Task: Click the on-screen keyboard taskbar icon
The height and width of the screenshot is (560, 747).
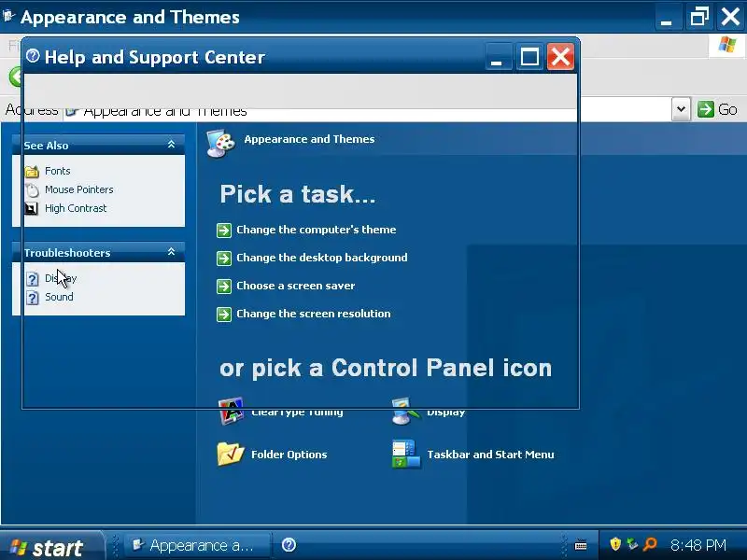Action: [x=581, y=545]
